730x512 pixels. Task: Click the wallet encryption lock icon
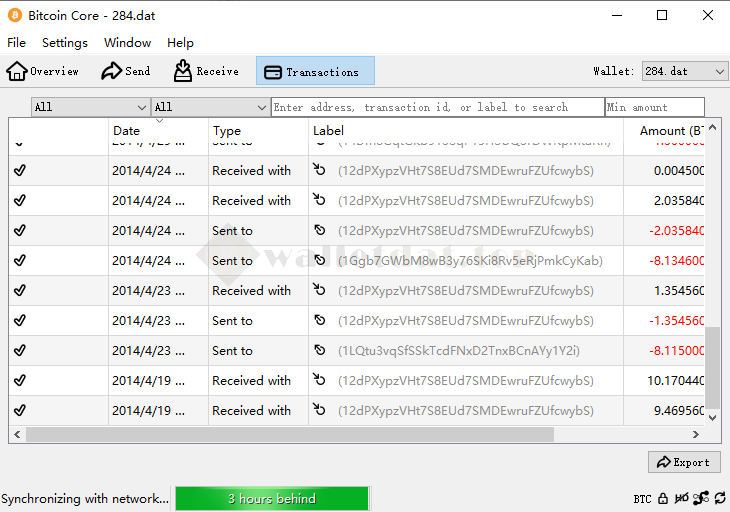point(663,498)
